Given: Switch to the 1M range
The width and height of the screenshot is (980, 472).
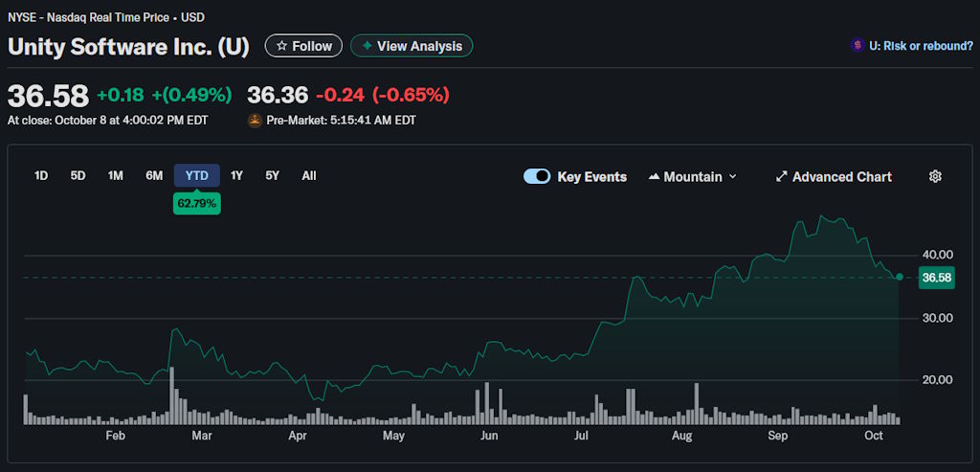Looking at the screenshot, I should tap(116, 175).
